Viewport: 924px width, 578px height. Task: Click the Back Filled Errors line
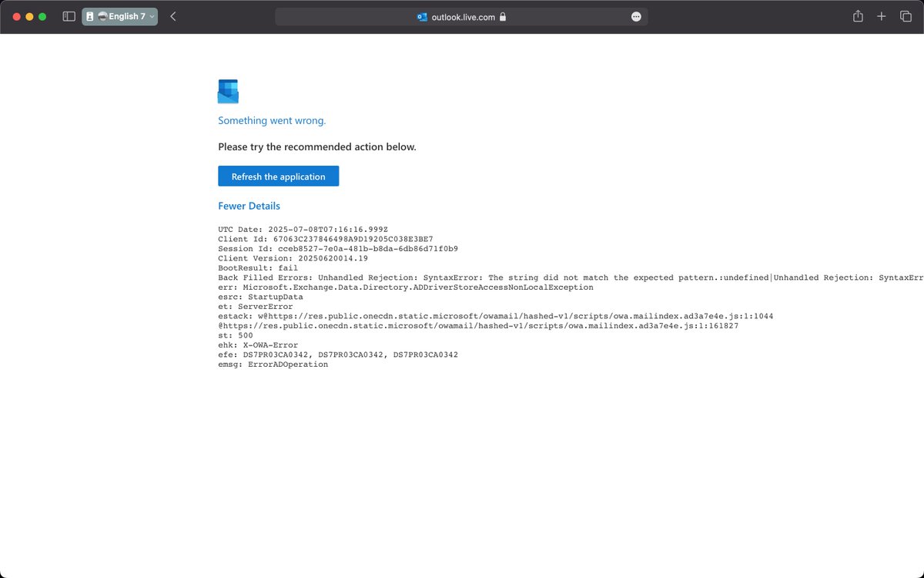point(571,277)
